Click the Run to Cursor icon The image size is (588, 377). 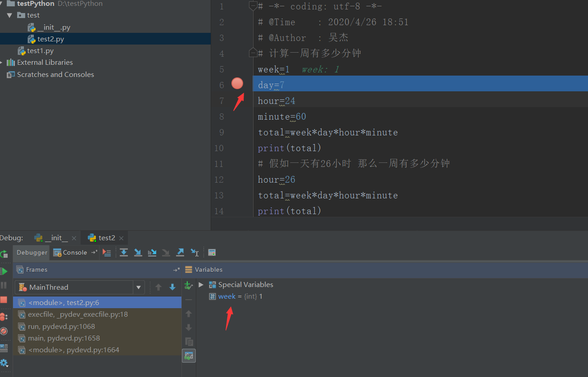194,252
